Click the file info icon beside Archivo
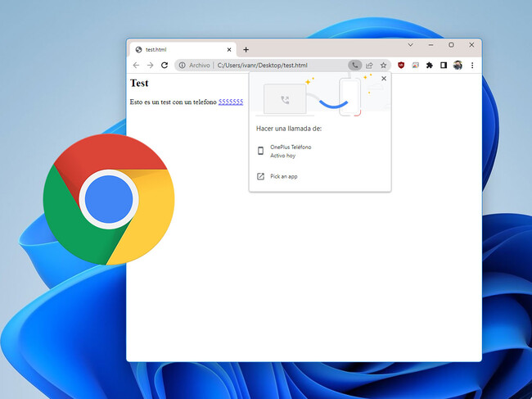532x399 pixels. pyautogui.click(x=183, y=66)
